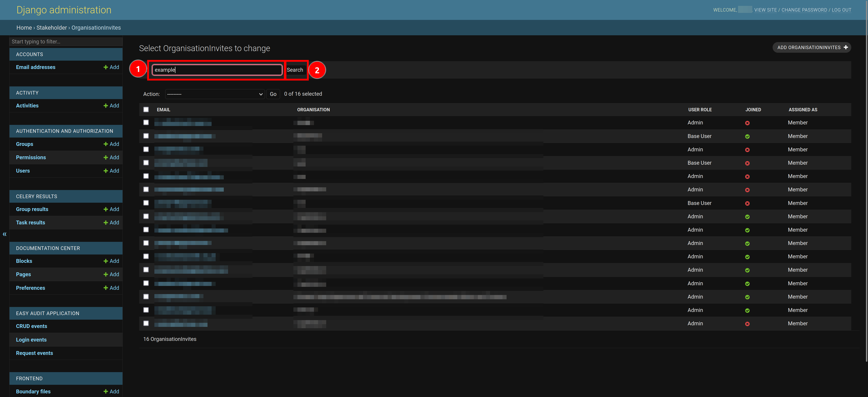The image size is (868, 397).
Task: Click Add next to Group results
Action: pyautogui.click(x=111, y=209)
